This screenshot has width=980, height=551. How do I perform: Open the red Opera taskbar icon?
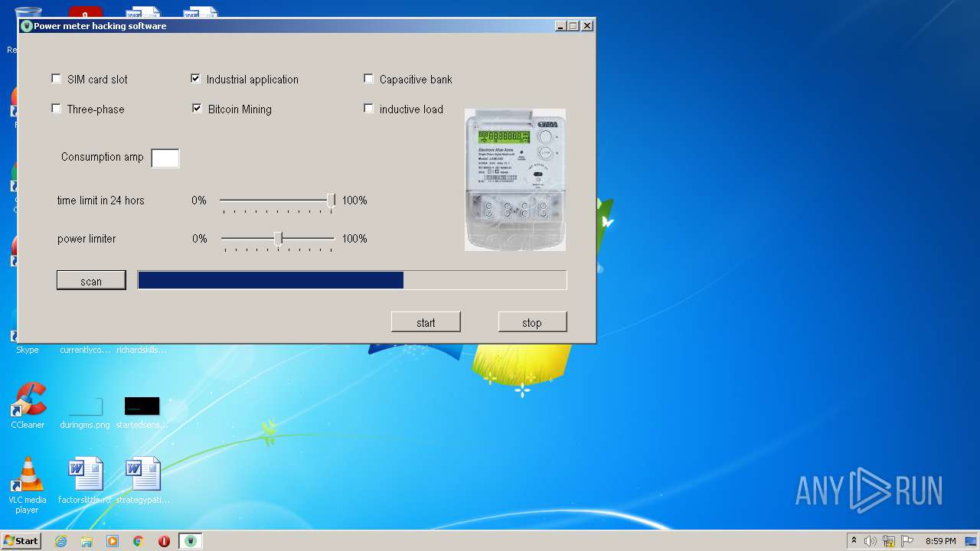click(164, 541)
